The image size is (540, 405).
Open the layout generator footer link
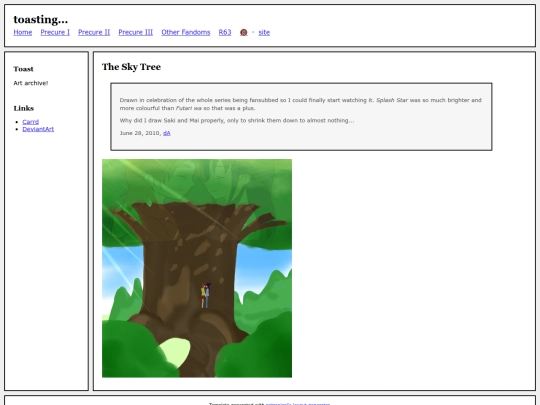[298, 404]
